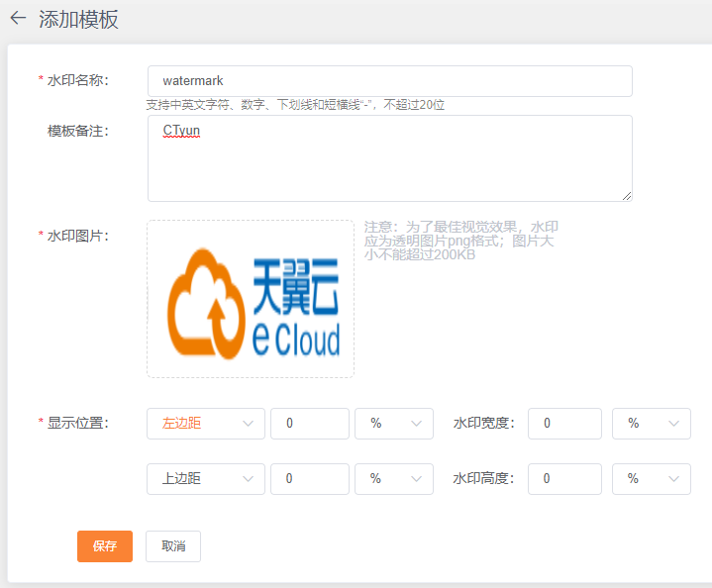The height and width of the screenshot is (588, 712).
Task: Open the % unit dropdown for 上边距
Action: pyautogui.click(x=394, y=478)
